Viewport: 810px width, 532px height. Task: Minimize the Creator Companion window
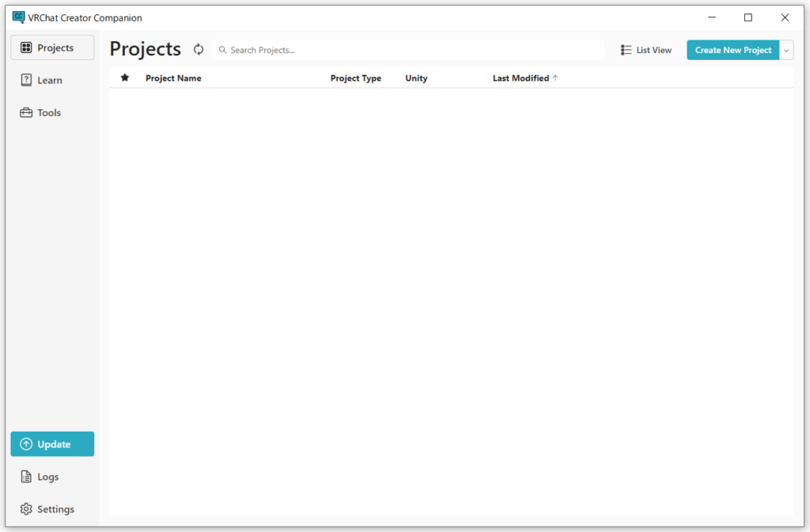pyautogui.click(x=712, y=17)
